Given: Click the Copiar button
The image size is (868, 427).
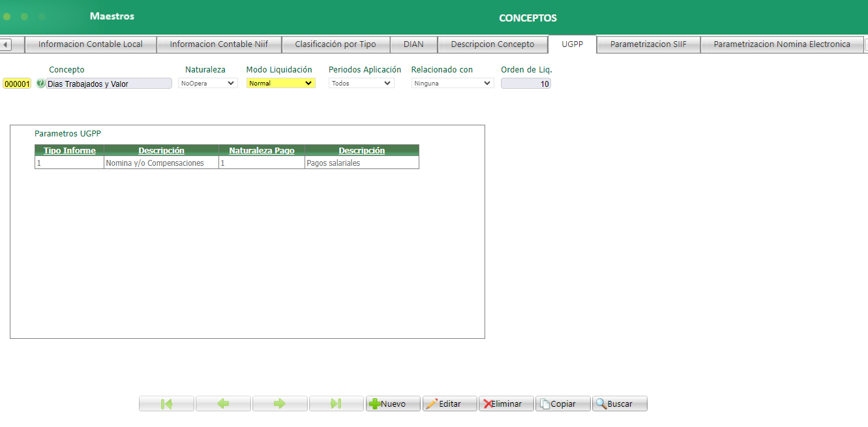Looking at the screenshot, I should 563,403.
